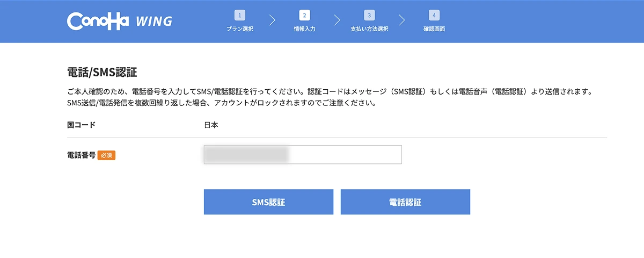644x258 pixels.
Task: Select the step 2 number badge
Action: click(304, 16)
